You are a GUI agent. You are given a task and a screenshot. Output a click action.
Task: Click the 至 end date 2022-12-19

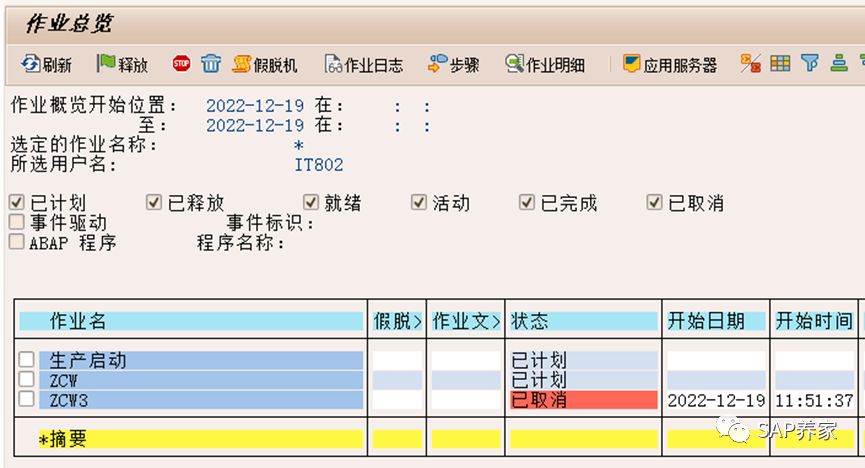(255, 125)
